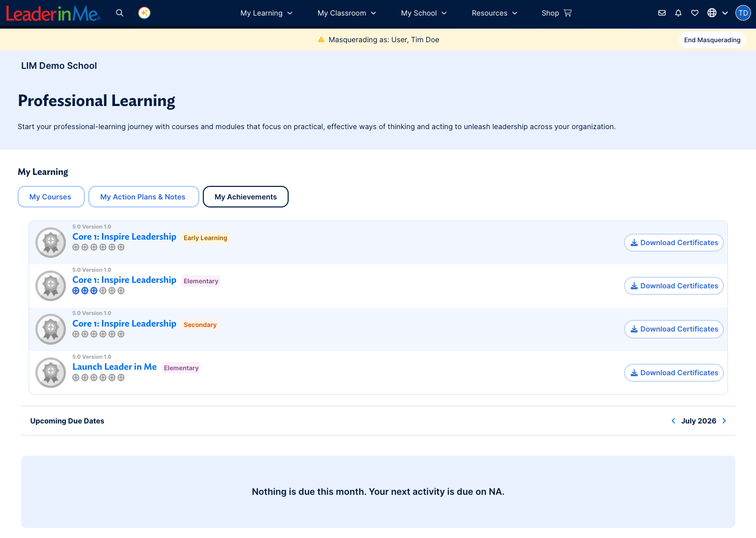Click badge icon of Core 1 Secondary
Image resolution: width=756 pixels, height=538 pixels.
pos(51,329)
